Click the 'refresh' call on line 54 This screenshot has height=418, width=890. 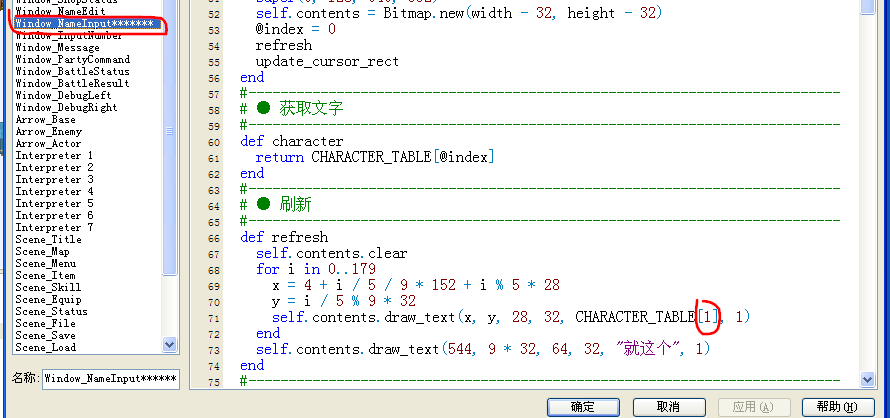point(284,45)
